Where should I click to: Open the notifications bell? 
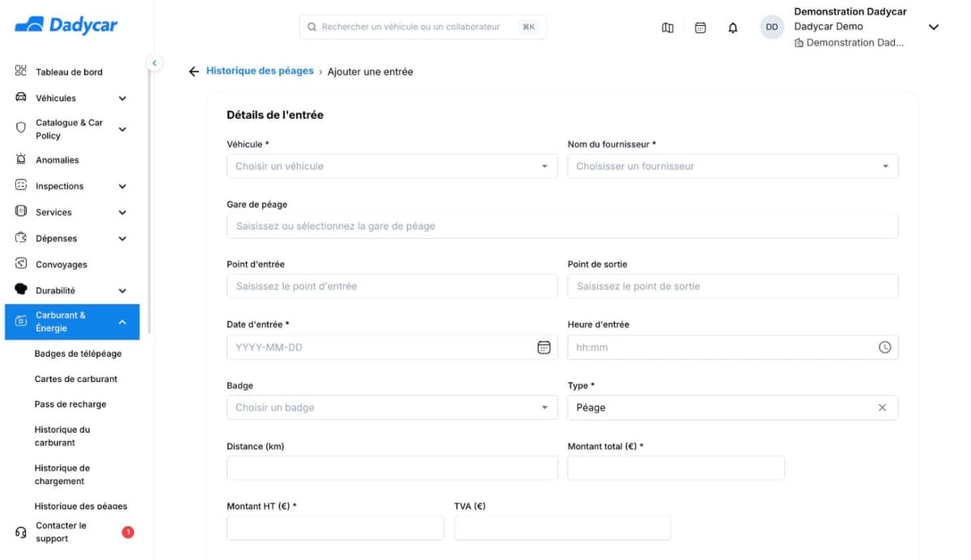733,28
